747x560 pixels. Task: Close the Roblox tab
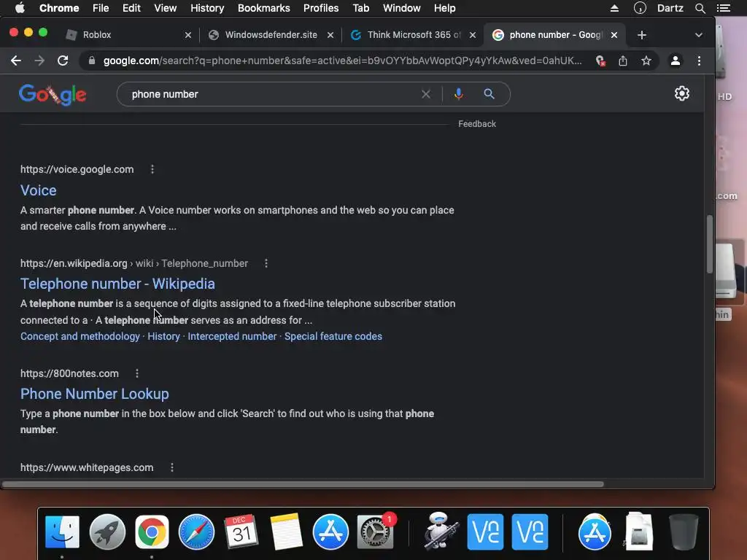coord(188,35)
